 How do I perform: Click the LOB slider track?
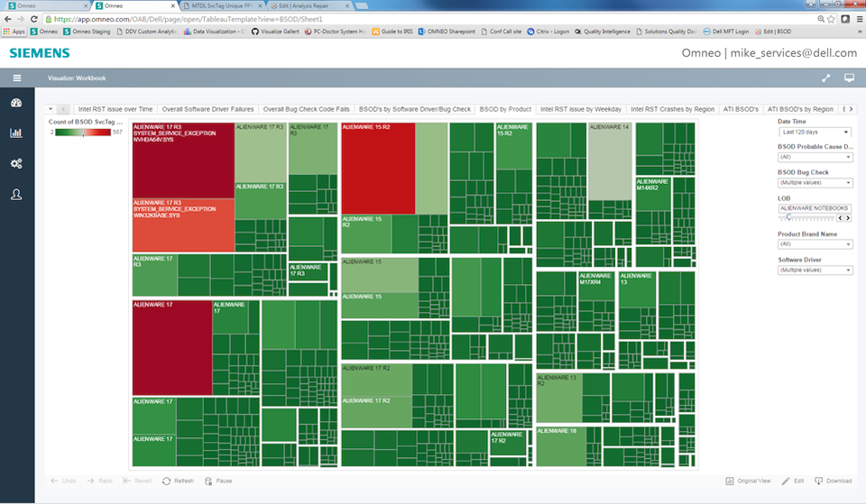click(806, 218)
